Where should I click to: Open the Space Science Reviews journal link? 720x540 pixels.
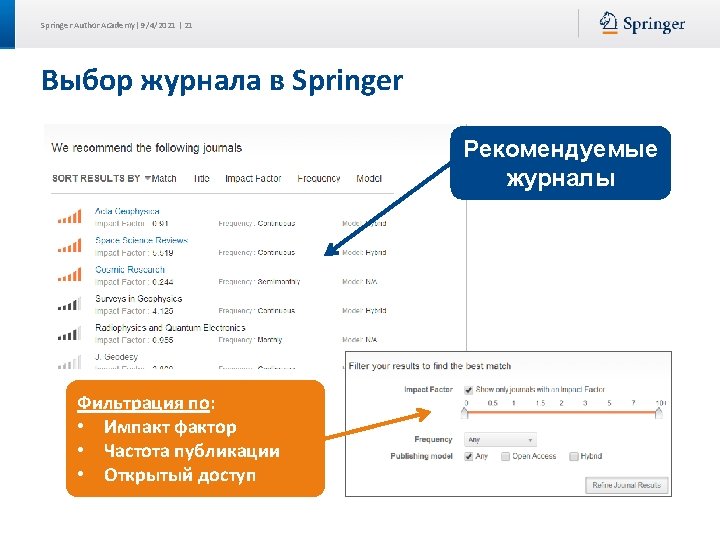coord(141,240)
